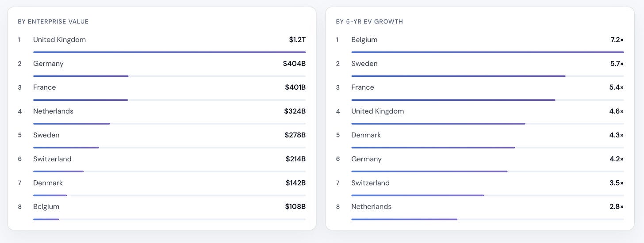Click the $1.2T value label
644x243 pixels.
[297, 40]
